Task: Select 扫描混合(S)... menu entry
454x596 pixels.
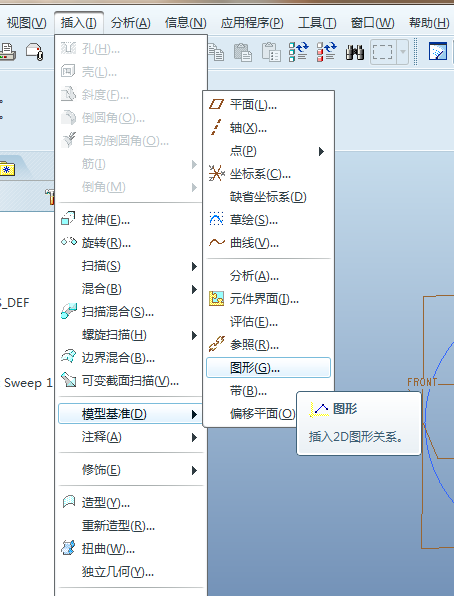Action: coord(131,312)
